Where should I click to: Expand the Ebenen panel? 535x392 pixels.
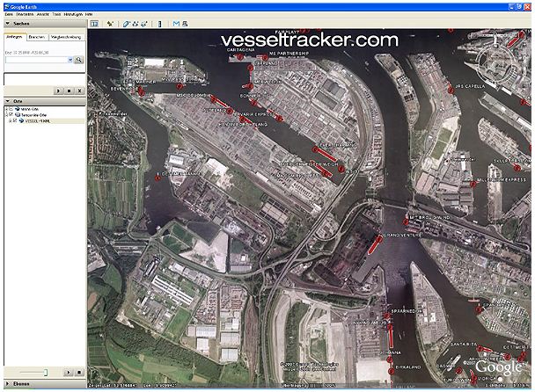coord(8,384)
